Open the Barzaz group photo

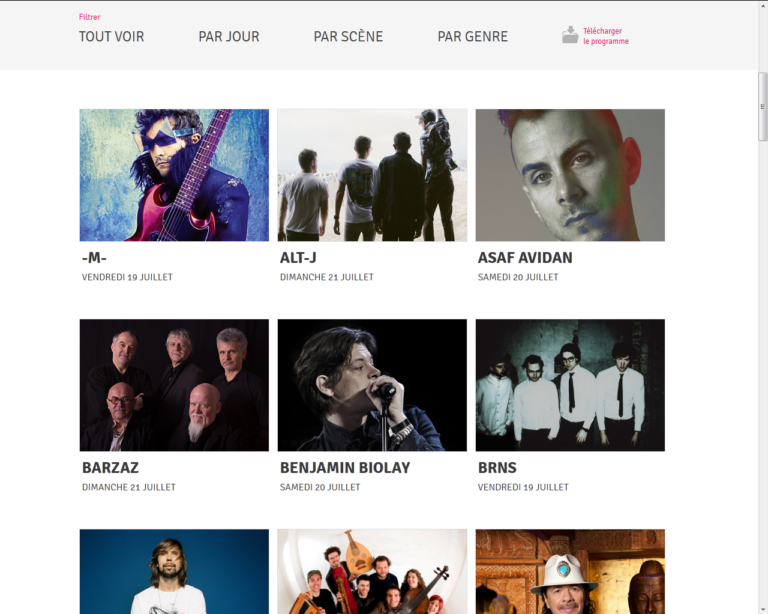click(174, 385)
